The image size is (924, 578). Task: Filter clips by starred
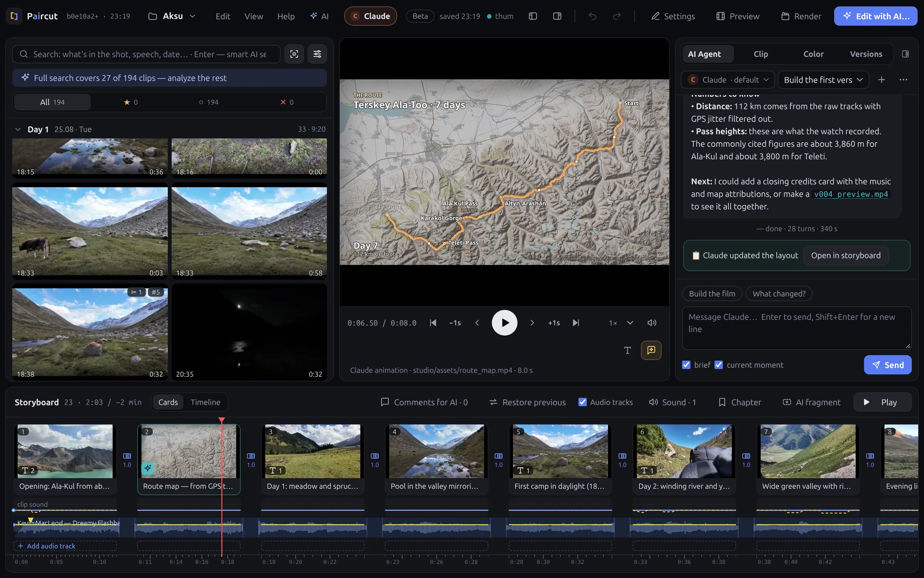[x=131, y=102]
